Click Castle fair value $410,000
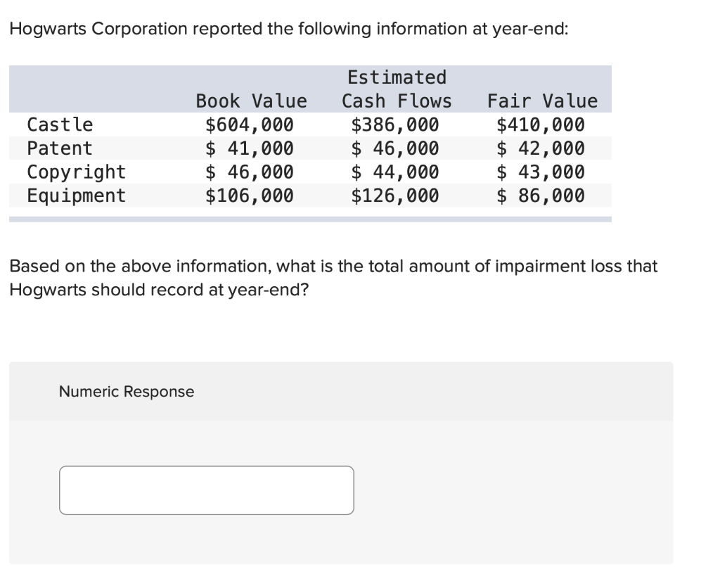 [541, 124]
